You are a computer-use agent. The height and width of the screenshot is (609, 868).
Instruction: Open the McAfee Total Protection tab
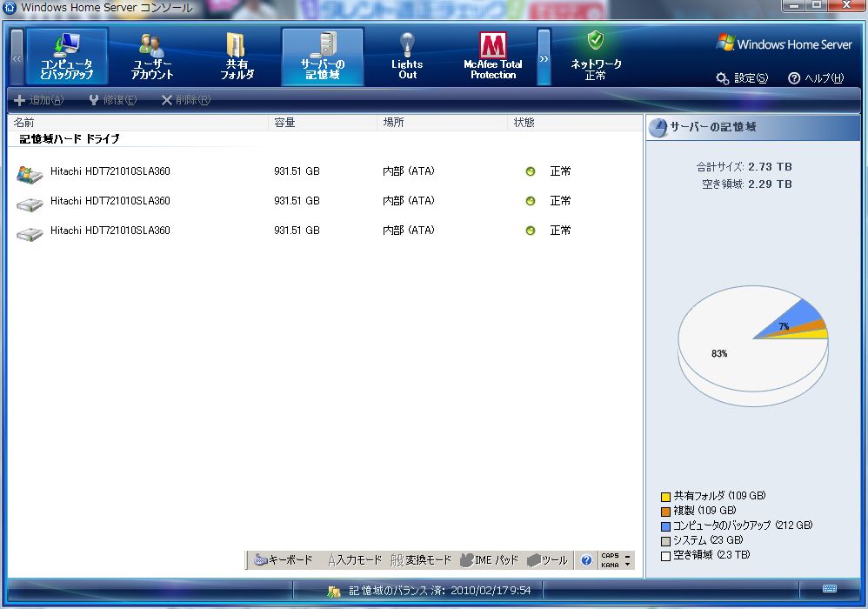(492, 57)
